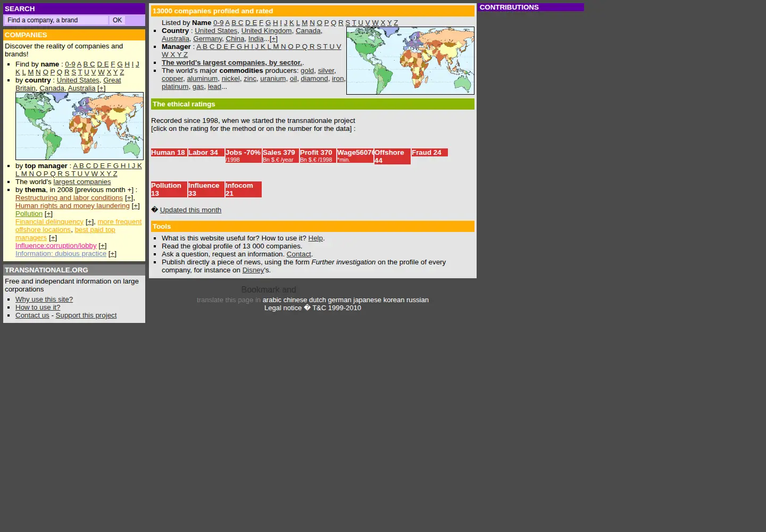
Task: Open the Offshore 44 rating box
Action: pos(392,156)
